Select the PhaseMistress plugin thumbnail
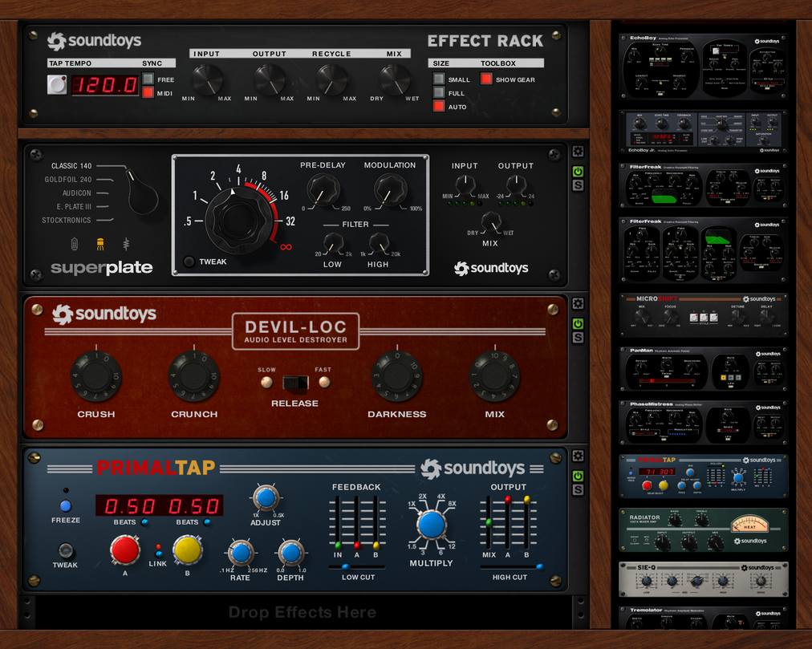This screenshot has height=649, width=812. (x=703, y=423)
